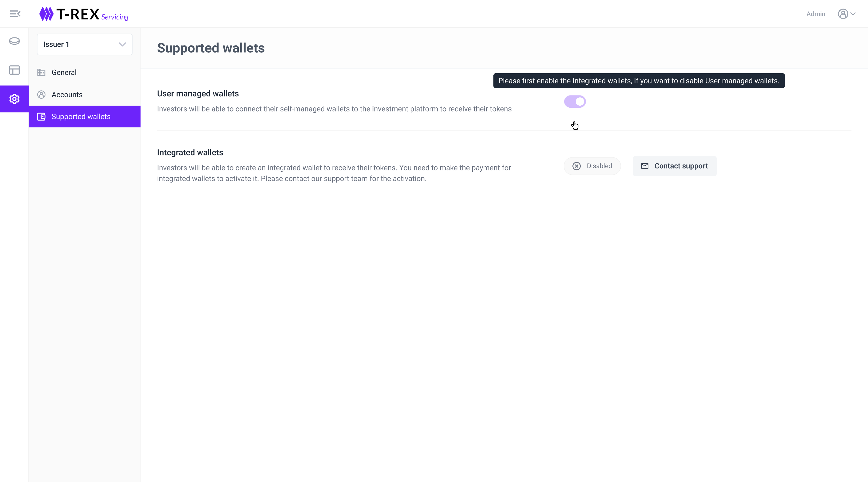
Task: Open the Issuer 1 dropdown
Action: [84, 44]
